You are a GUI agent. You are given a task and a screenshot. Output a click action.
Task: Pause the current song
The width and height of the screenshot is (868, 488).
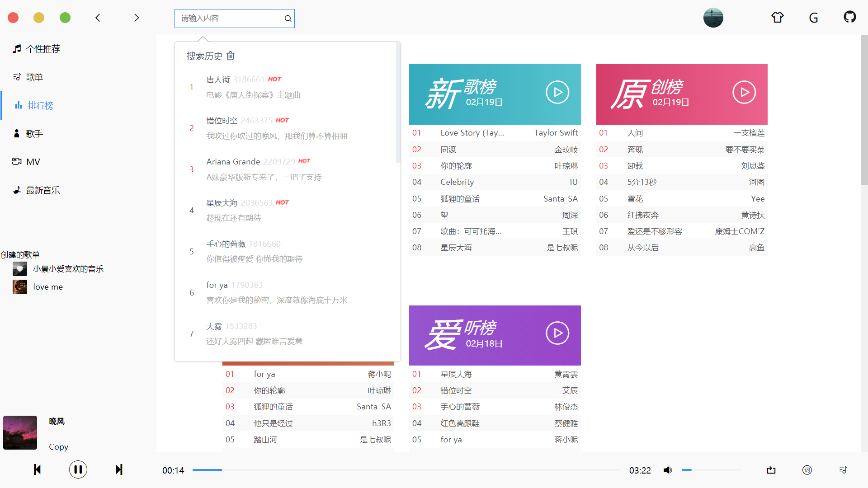click(x=78, y=469)
